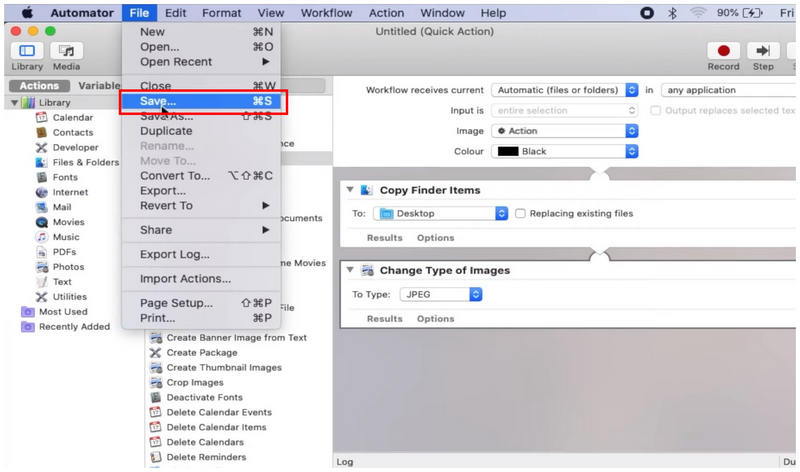Click the black colour swatch
The width and height of the screenshot is (800, 472).
coord(508,151)
